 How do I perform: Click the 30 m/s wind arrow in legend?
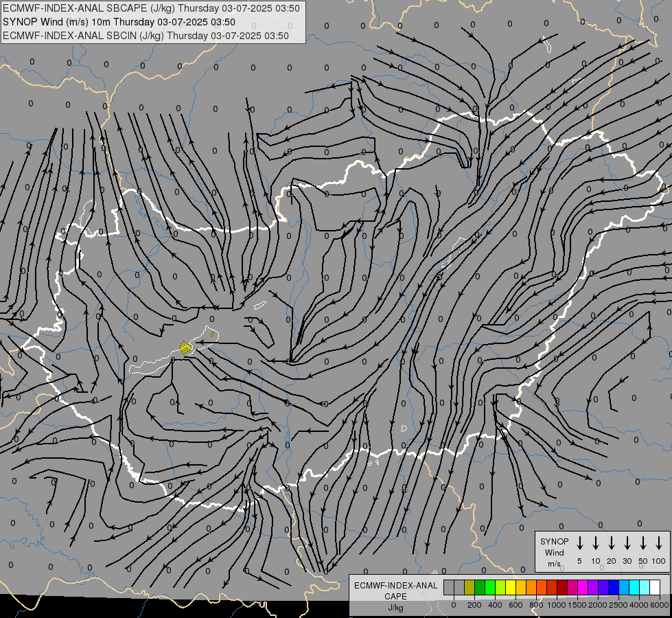click(x=627, y=543)
